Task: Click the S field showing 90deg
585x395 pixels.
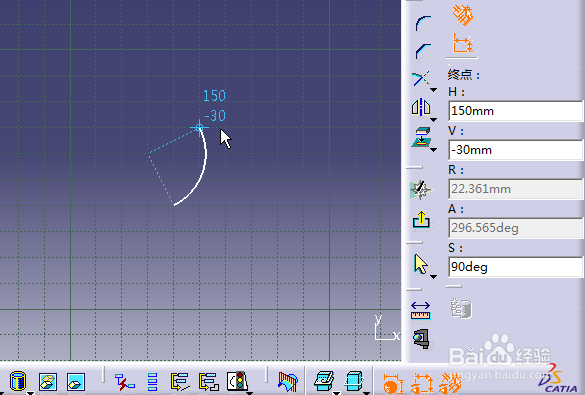Action: 515,267
